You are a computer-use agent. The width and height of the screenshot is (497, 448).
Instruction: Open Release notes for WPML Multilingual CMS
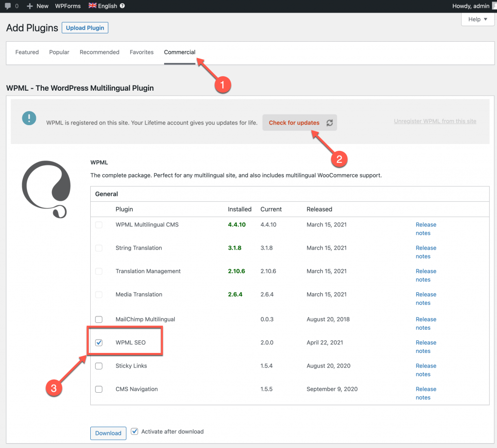tap(426, 228)
